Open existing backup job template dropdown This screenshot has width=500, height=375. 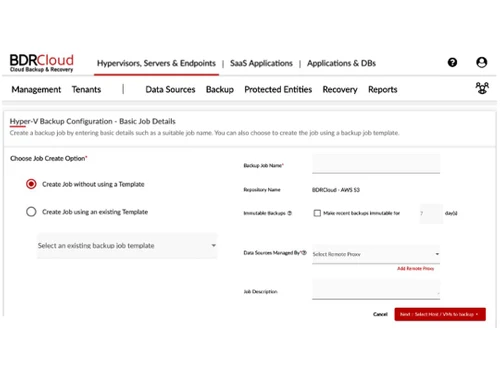(127, 246)
